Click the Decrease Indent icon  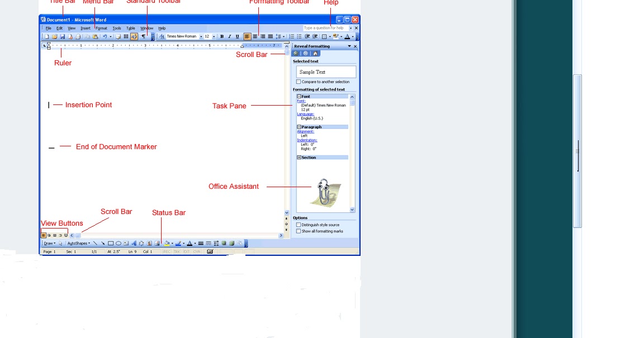(x=307, y=36)
